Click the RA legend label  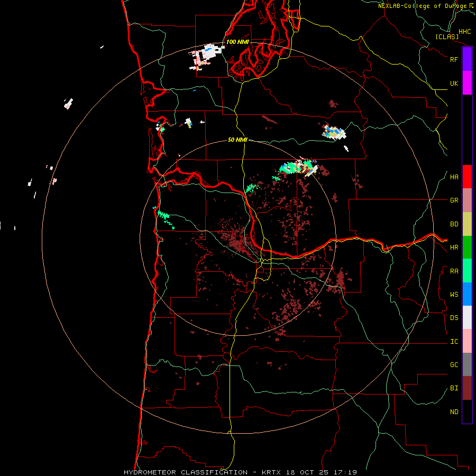pos(454,271)
